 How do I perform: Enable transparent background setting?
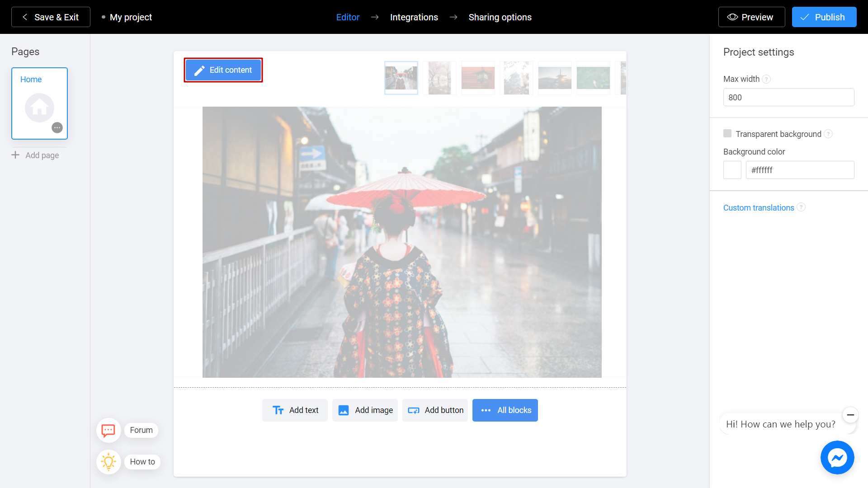click(728, 133)
